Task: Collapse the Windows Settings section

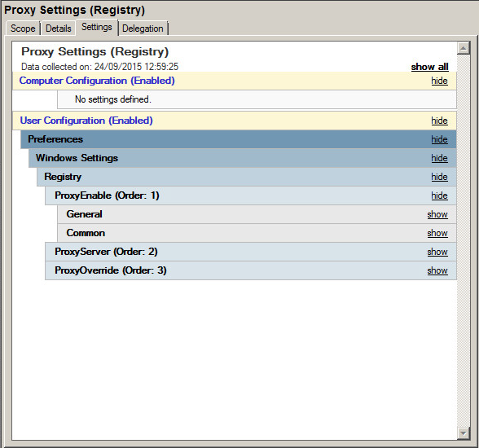Action: [x=439, y=158]
